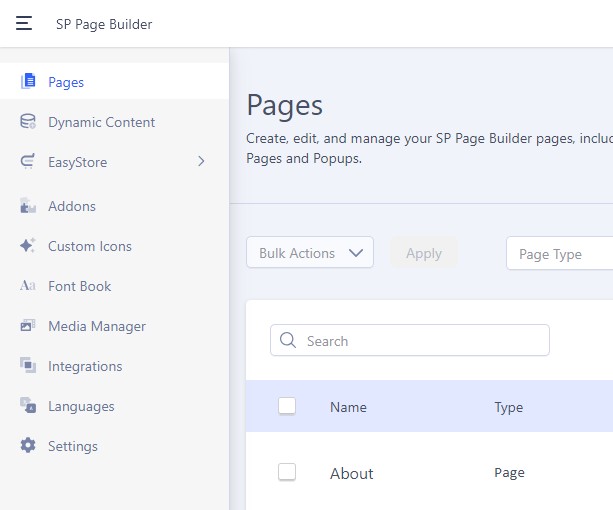The width and height of the screenshot is (613, 510).
Task: Check the About page row checkbox
Action: click(x=287, y=472)
